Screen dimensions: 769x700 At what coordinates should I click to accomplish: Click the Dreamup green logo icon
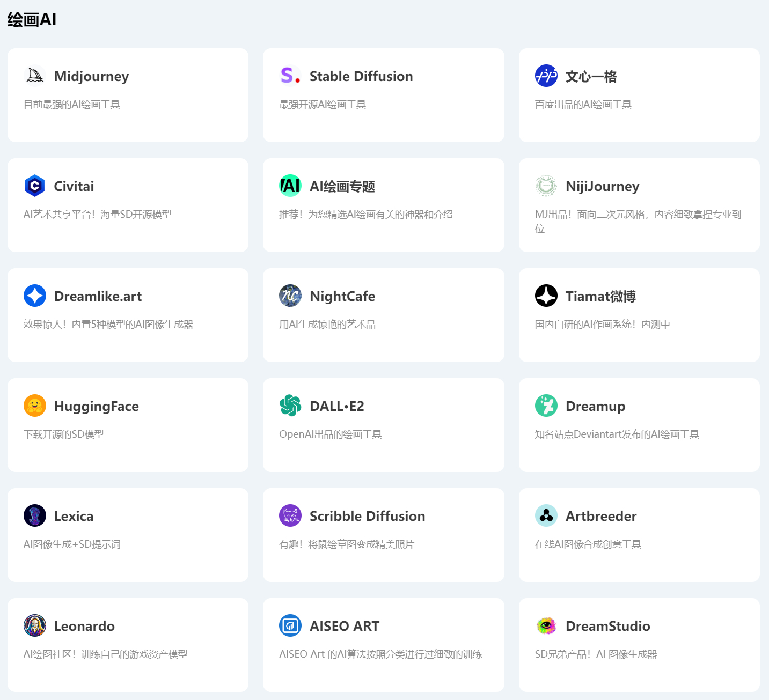tap(546, 406)
